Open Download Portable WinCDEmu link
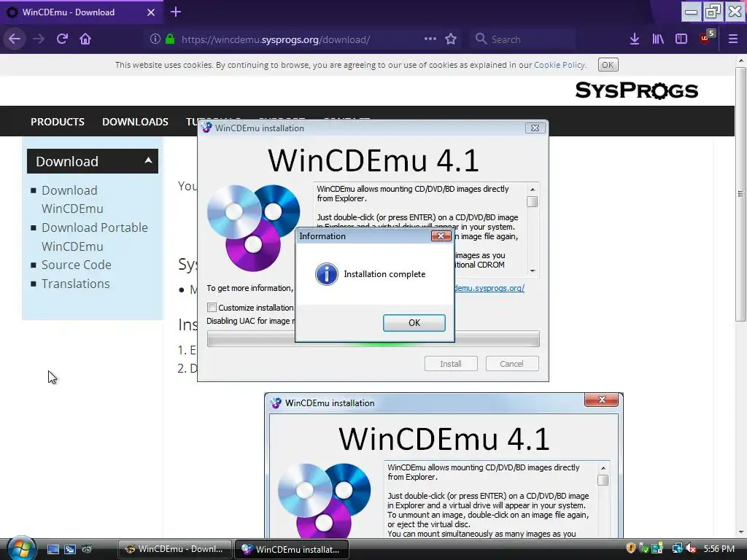Screen dimensions: 747x560 coord(95,237)
